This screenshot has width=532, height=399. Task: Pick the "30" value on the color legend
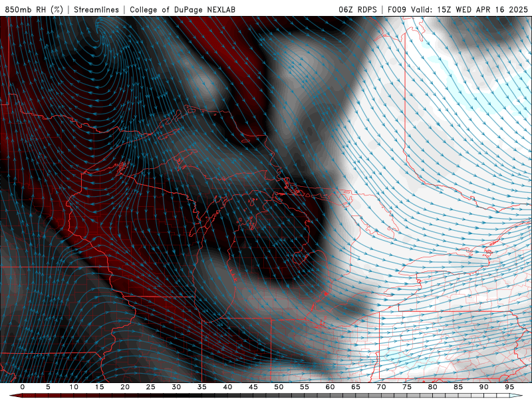[176, 387]
